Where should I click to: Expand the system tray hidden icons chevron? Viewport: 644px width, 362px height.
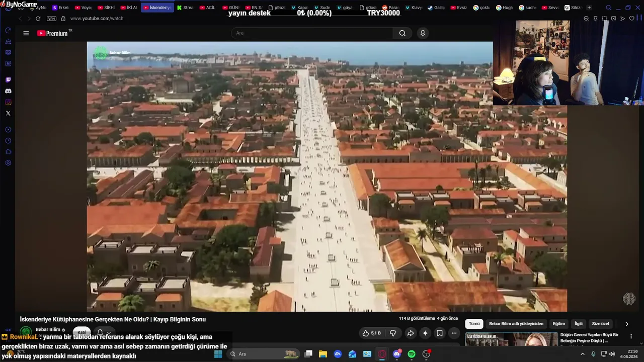point(583,354)
